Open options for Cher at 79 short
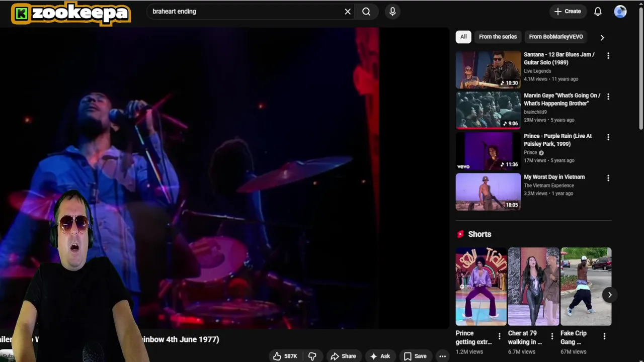644x362 pixels. pyautogui.click(x=551, y=336)
